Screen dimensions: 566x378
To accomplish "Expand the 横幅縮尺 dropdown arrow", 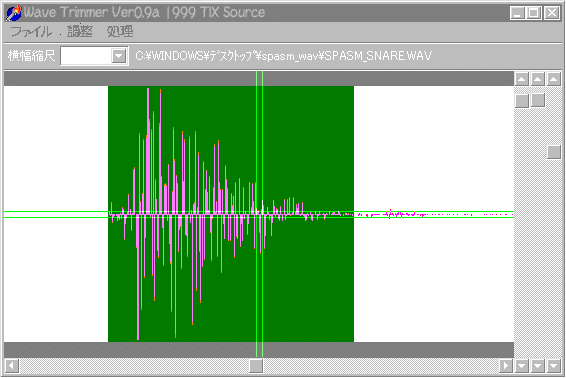I will click(x=119, y=56).
